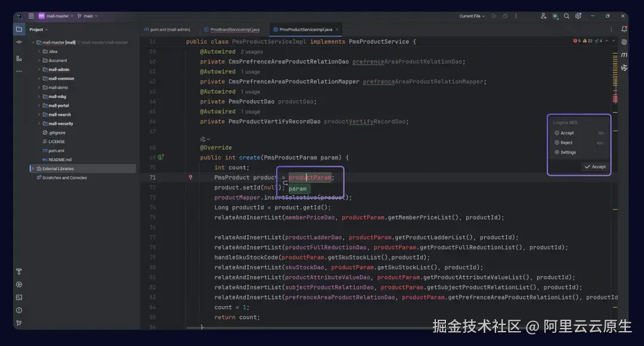Viewport: 644px width, 346px height.
Task: Click Accept in the Lingma NES popup
Action: [x=595, y=166]
